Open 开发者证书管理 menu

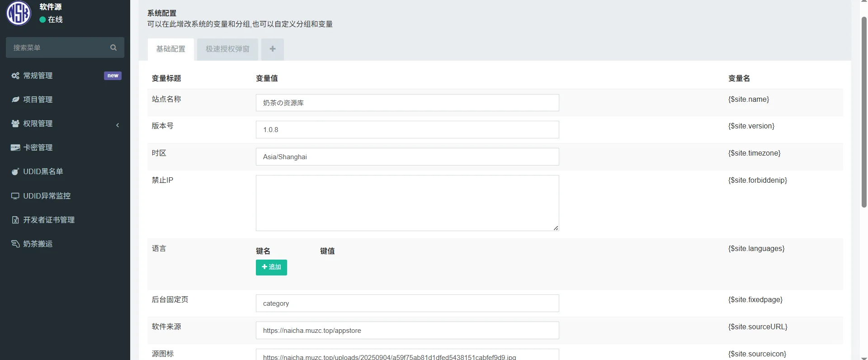point(65,220)
